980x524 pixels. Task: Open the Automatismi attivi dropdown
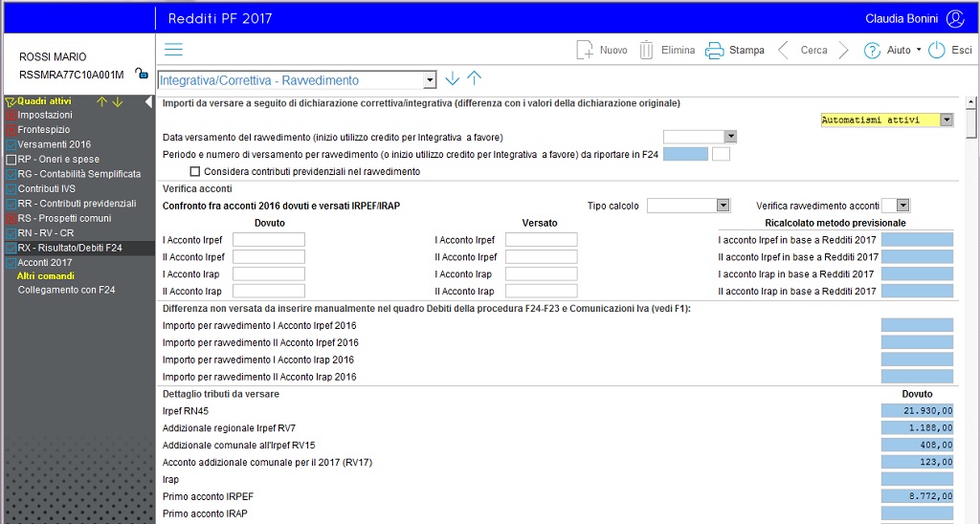pyautogui.click(x=947, y=120)
